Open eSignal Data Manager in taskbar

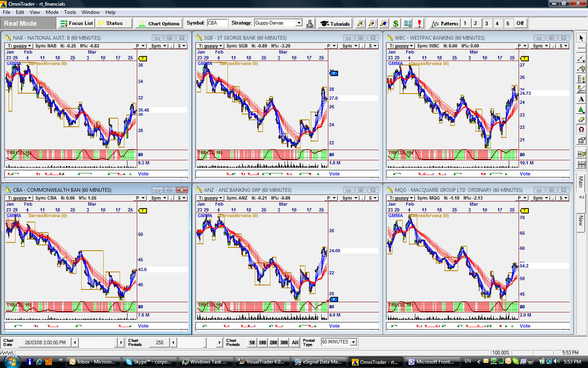coord(318,362)
